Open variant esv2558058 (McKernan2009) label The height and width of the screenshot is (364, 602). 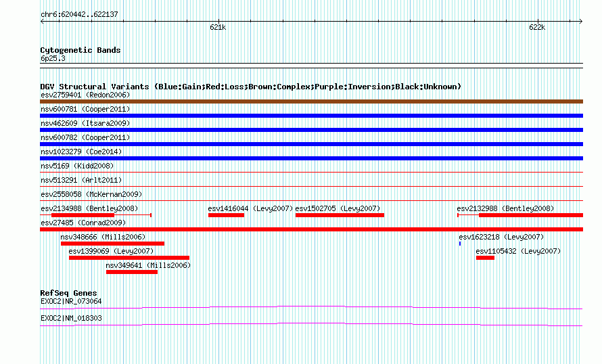click(91, 194)
